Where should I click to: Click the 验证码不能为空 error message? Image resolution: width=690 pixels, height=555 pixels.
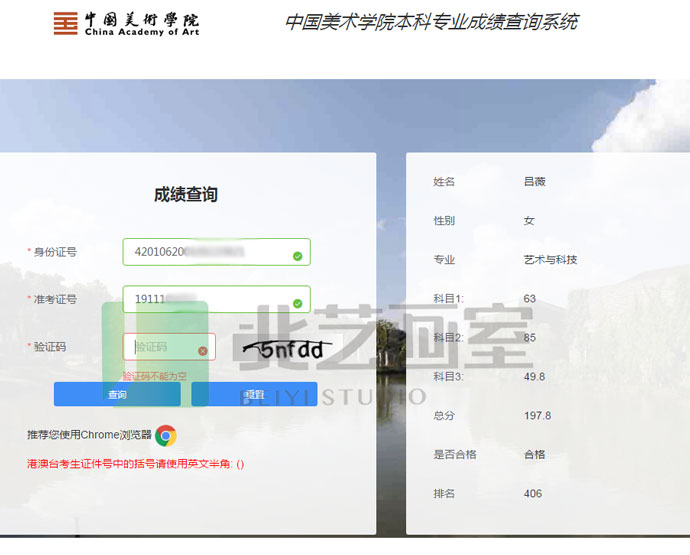click(154, 376)
